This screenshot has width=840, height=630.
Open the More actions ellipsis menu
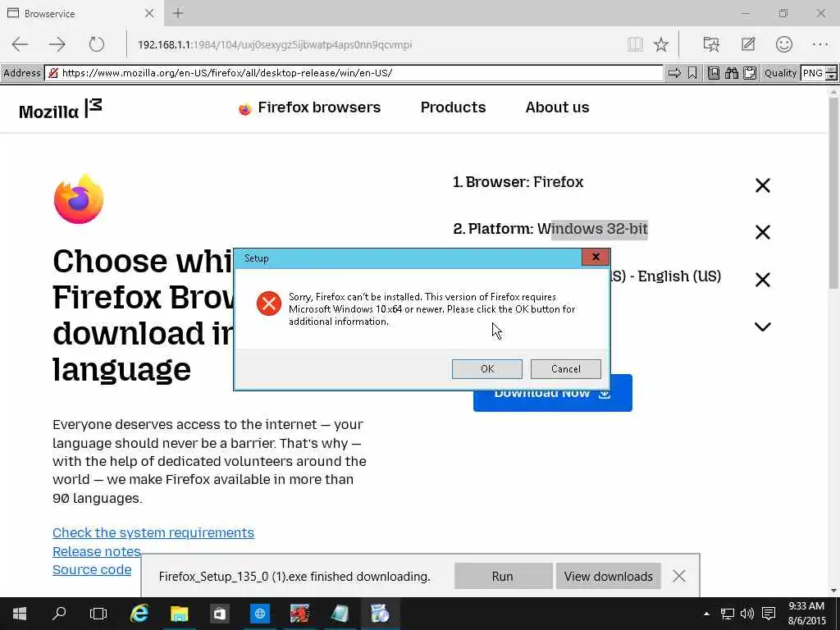tap(820, 44)
